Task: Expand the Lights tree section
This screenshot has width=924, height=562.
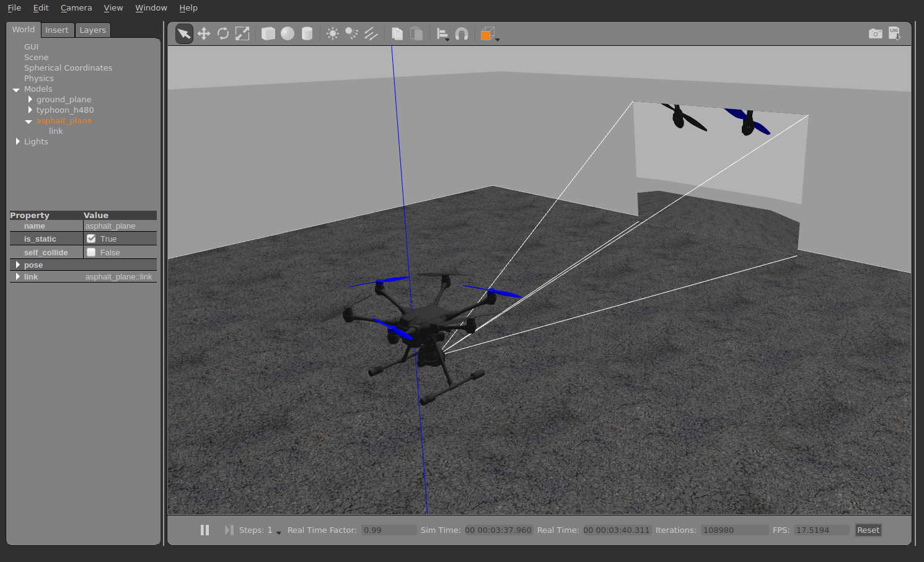Action: 17,141
